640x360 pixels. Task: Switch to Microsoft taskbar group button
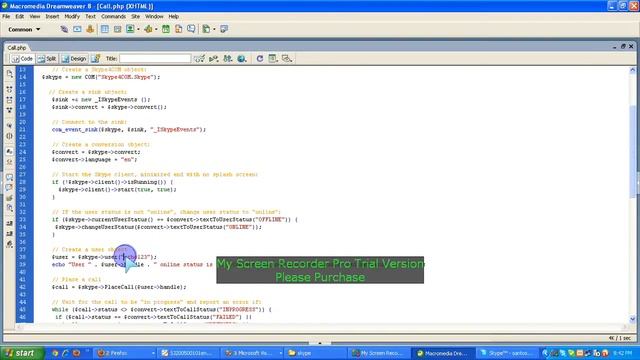(x=252, y=353)
